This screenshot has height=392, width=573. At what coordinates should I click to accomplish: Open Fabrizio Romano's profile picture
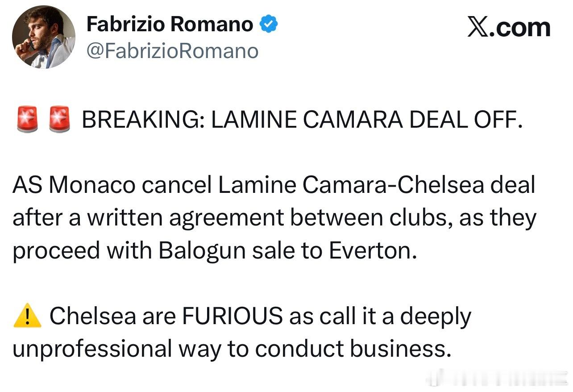(x=44, y=37)
